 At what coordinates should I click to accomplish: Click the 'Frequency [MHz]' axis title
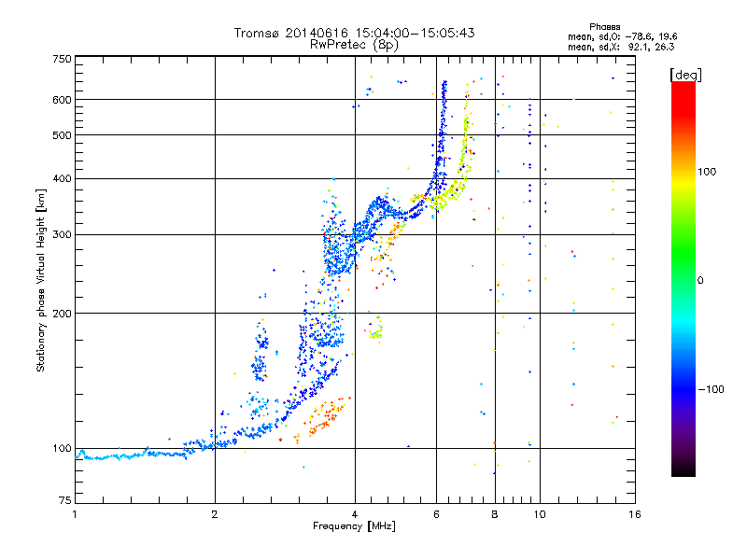[x=354, y=526]
